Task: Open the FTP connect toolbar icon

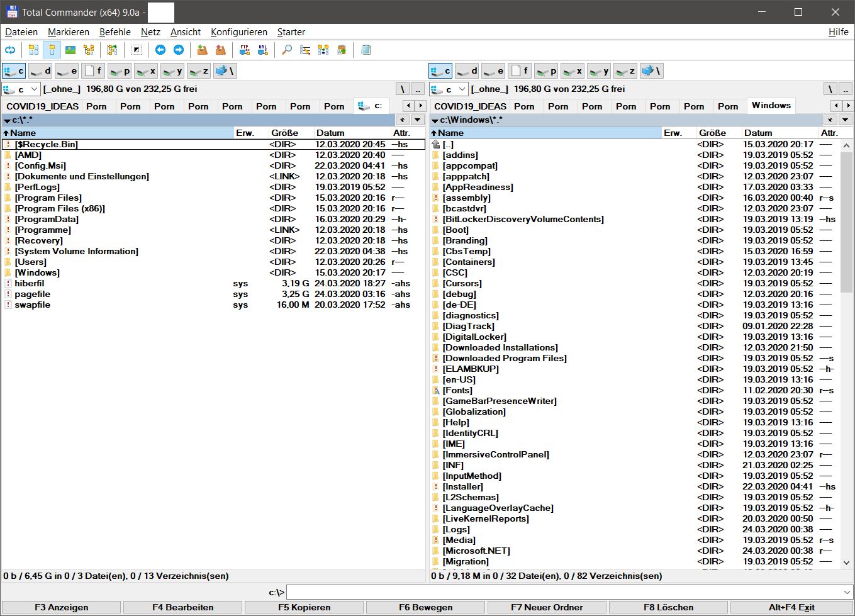Action: click(x=245, y=50)
